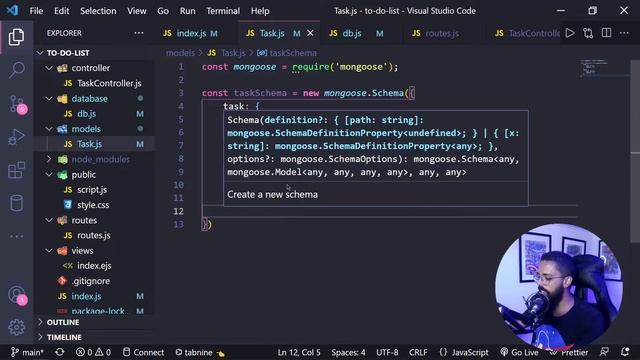Screen dimensions: 640x360
Task: Close the Task.js editor tab
Action: (310, 33)
